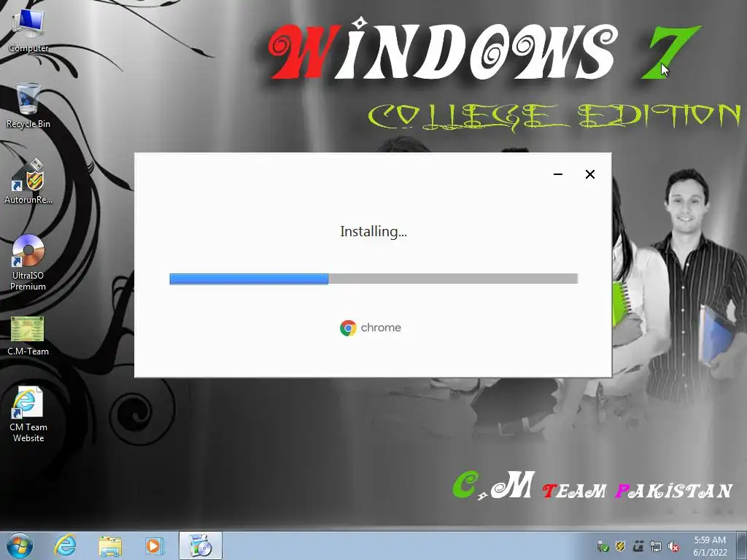
Task: Open the network connection tray icon
Action: pyautogui.click(x=656, y=547)
